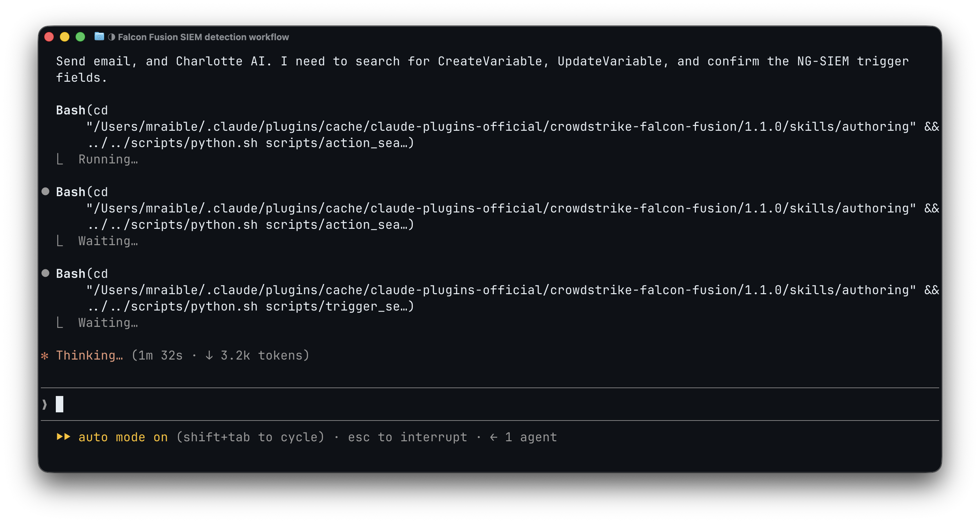This screenshot has width=980, height=523.
Task: Toggle the auto mode on indicator
Action: pos(123,437)
